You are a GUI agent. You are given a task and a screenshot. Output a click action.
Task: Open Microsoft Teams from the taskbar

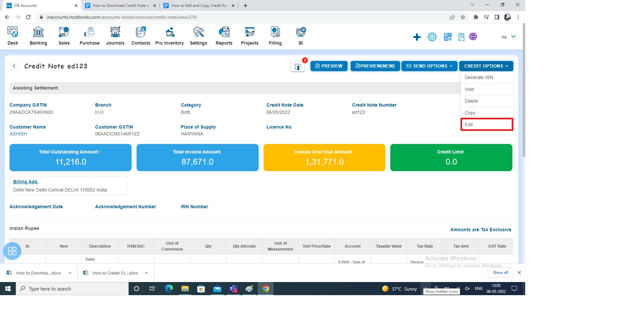[233, 289]
